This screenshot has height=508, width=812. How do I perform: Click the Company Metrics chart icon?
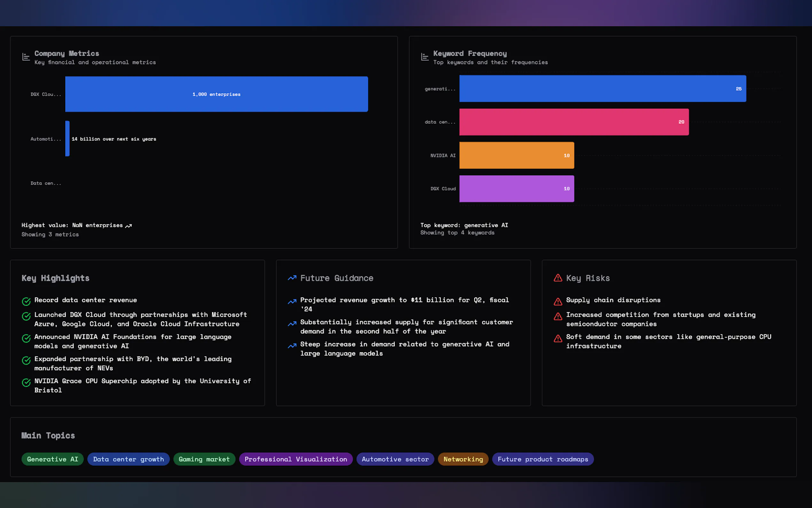(26, 57)
